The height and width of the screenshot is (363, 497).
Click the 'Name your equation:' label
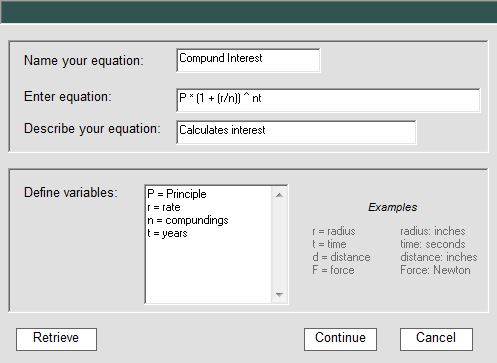[x=84, y=61]
